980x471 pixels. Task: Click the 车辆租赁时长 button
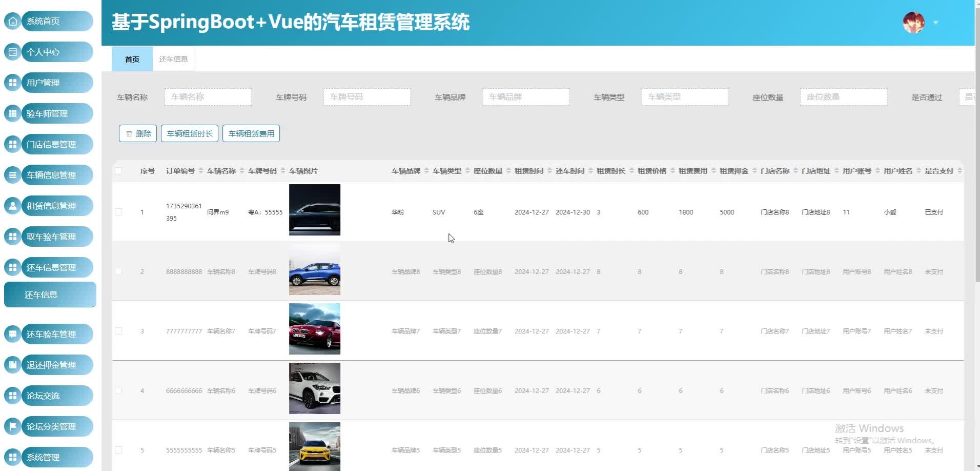[x=190, y=133]
